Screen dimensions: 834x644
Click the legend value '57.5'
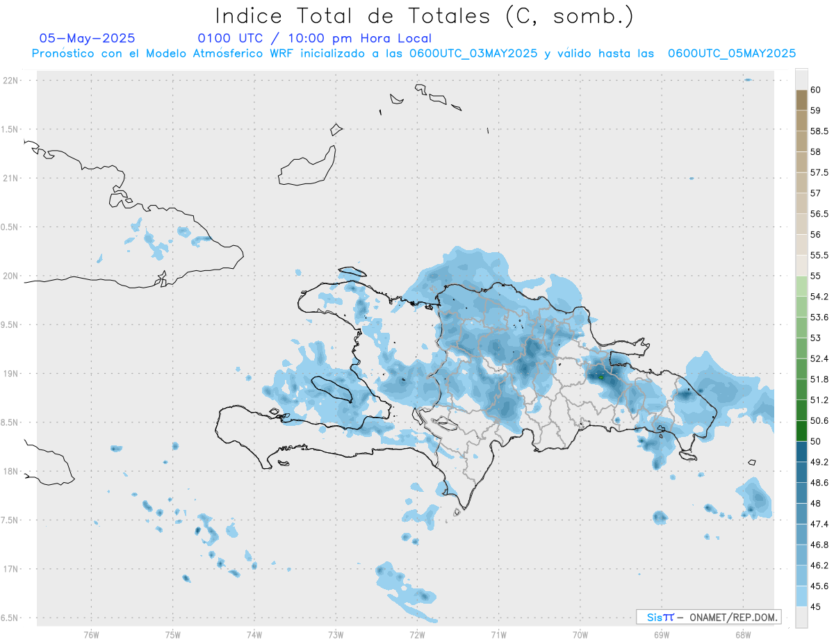click(819, 172)
